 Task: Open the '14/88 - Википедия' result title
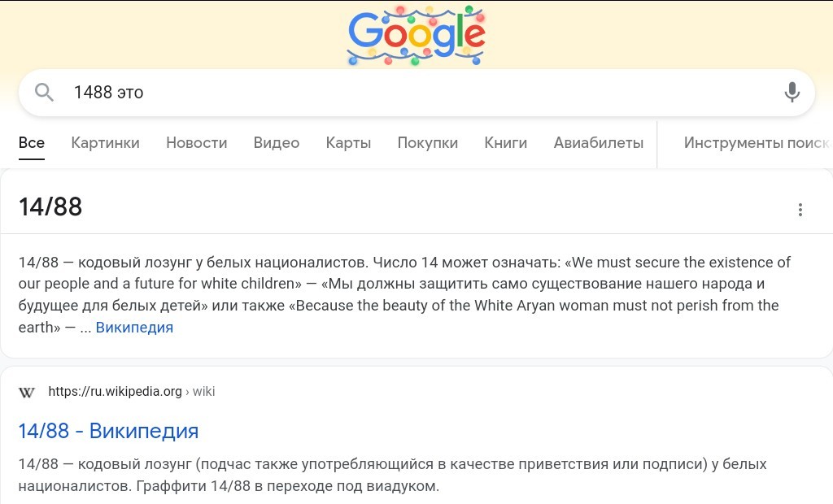coord(108,431)
